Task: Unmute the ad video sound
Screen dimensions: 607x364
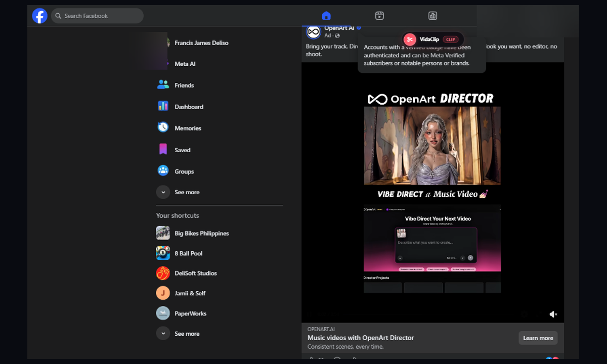Action: [553, 314]
